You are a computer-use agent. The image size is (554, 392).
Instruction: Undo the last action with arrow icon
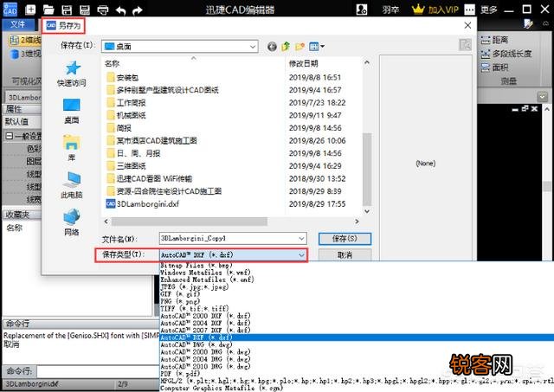pos(121,10)
